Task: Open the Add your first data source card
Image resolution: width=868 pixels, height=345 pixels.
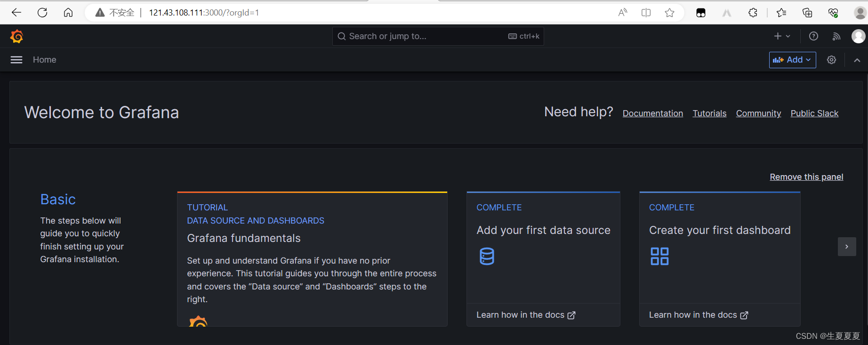Action: [543, 259]
